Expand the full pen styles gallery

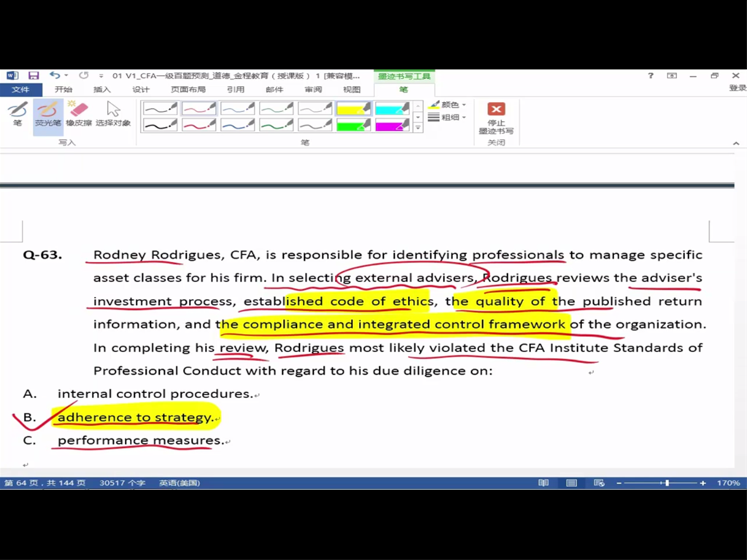click(x=418, y=128)
